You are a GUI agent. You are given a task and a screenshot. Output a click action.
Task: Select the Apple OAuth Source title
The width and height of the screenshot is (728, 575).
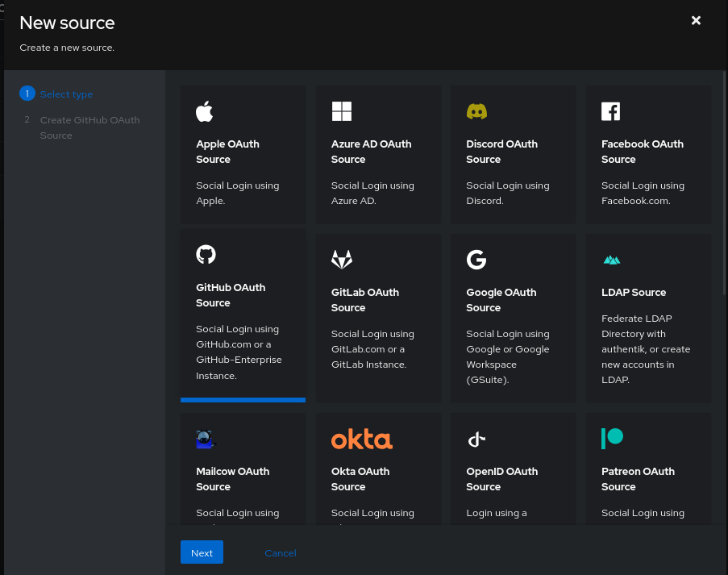pyautogui.click(x=227, y=152)
